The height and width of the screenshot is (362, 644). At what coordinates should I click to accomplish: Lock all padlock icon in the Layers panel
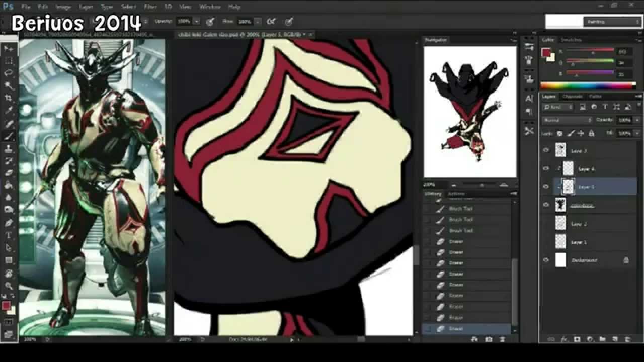[x=591, y=133]
